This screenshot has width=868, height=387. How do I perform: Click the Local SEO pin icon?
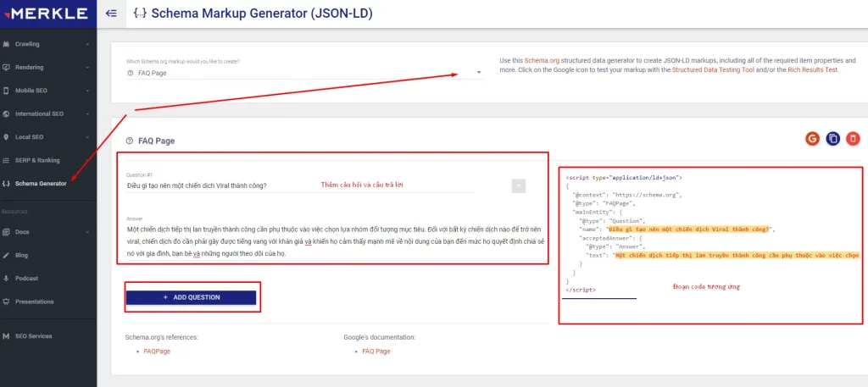[x=6, y=137]
